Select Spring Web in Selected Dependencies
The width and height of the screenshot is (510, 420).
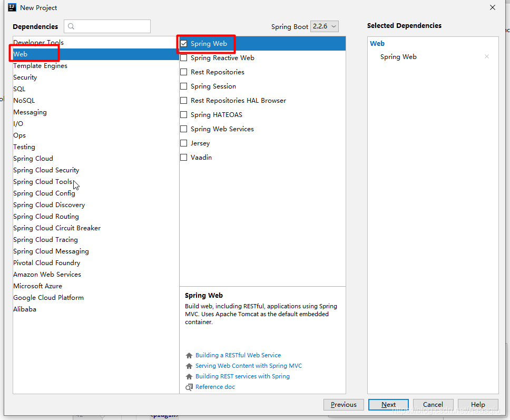[x=398, y=57]
